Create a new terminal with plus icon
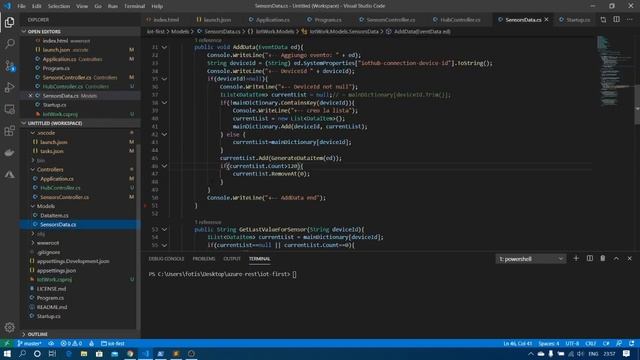 coord(576,258)
